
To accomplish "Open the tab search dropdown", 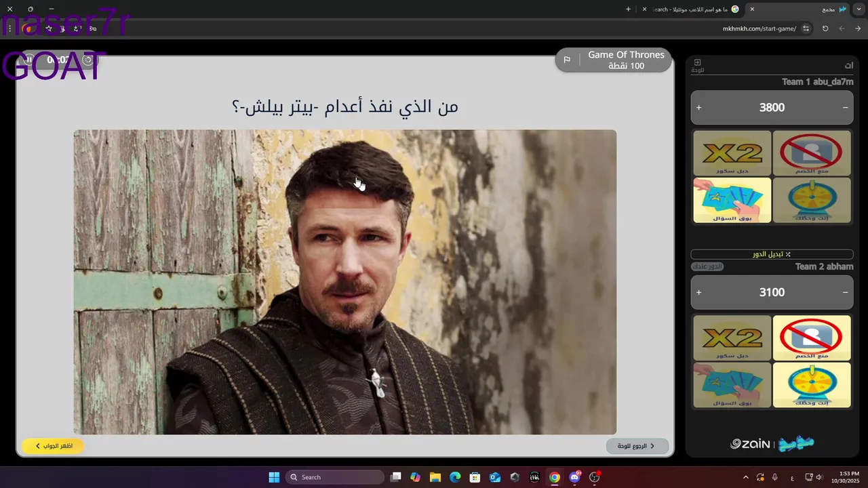I will point(859,9).
